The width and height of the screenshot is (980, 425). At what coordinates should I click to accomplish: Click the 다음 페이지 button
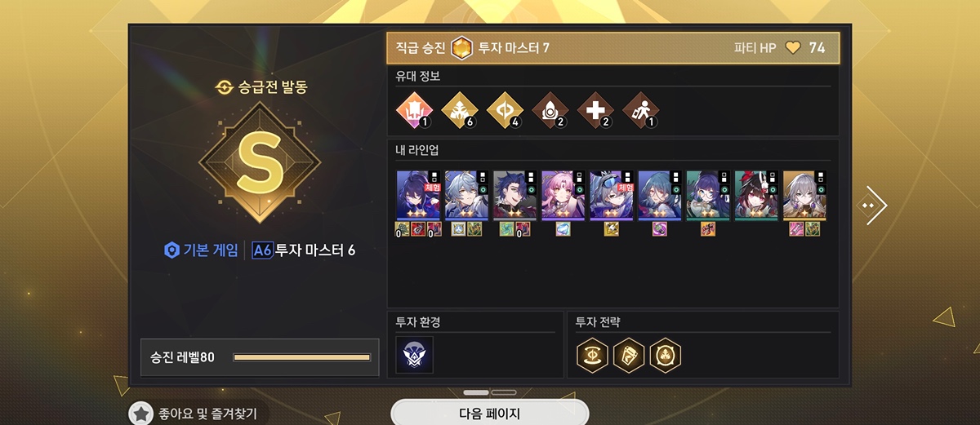[x=489, y=413]
